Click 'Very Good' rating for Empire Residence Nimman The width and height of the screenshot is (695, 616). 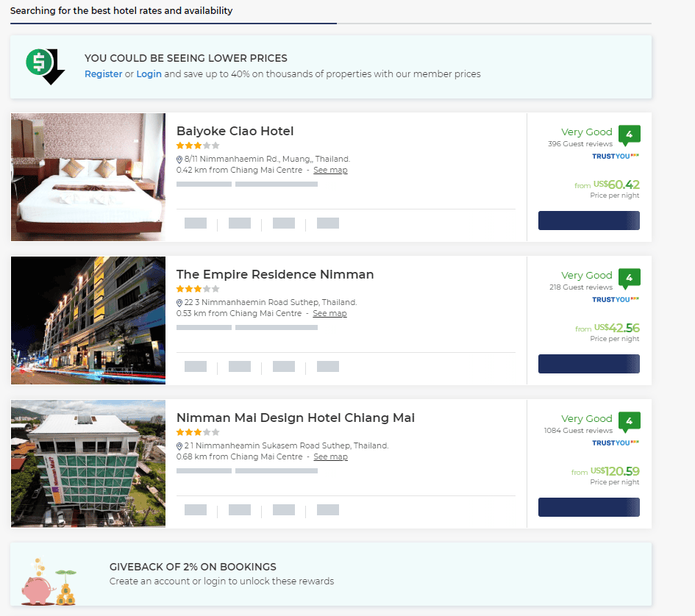coord(586,275)
